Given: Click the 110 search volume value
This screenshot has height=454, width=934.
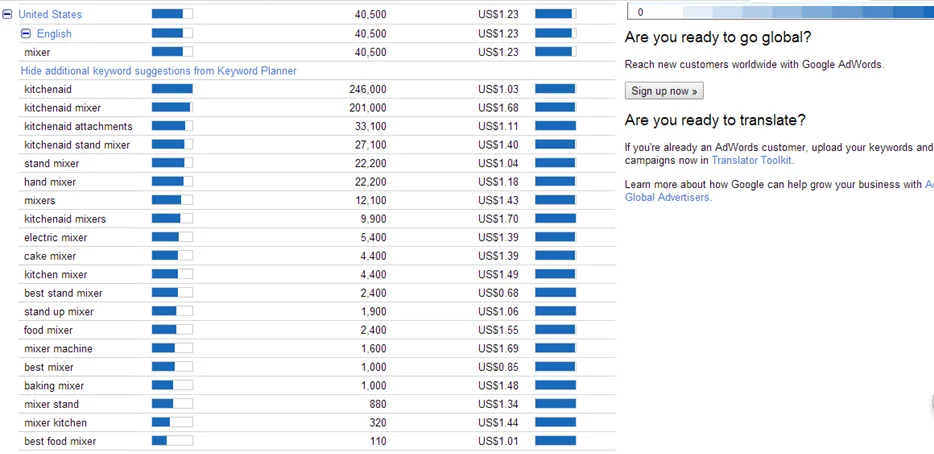Looking at the screenshot, I should pos(378,441).
